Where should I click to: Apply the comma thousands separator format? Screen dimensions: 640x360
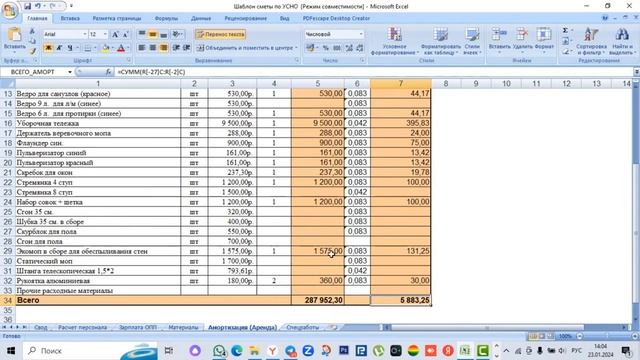tap(337, 48)
